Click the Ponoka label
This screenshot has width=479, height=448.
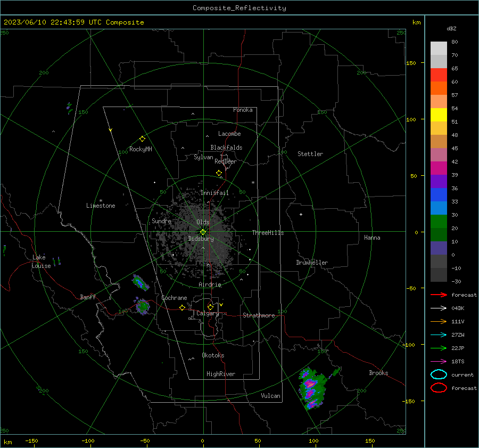click(243, 110)
